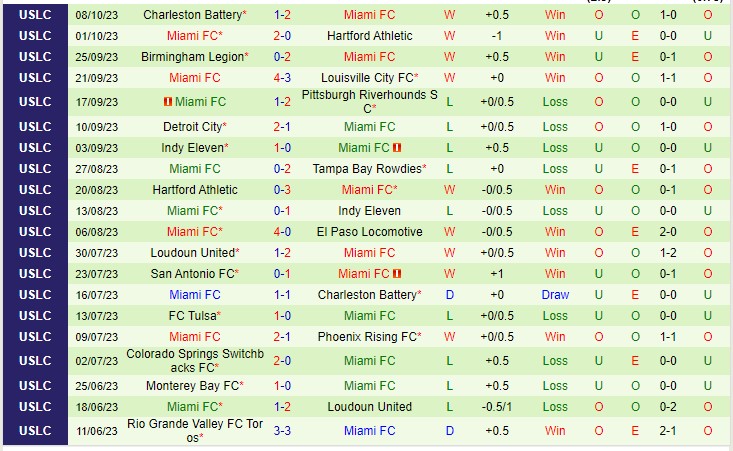Open the 4-3 match score details

282,78
